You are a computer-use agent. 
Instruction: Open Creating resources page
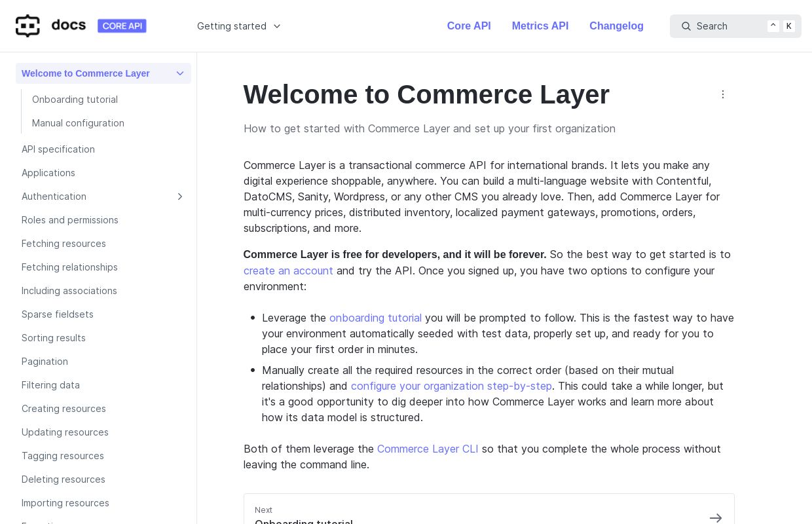click(64, 409)
